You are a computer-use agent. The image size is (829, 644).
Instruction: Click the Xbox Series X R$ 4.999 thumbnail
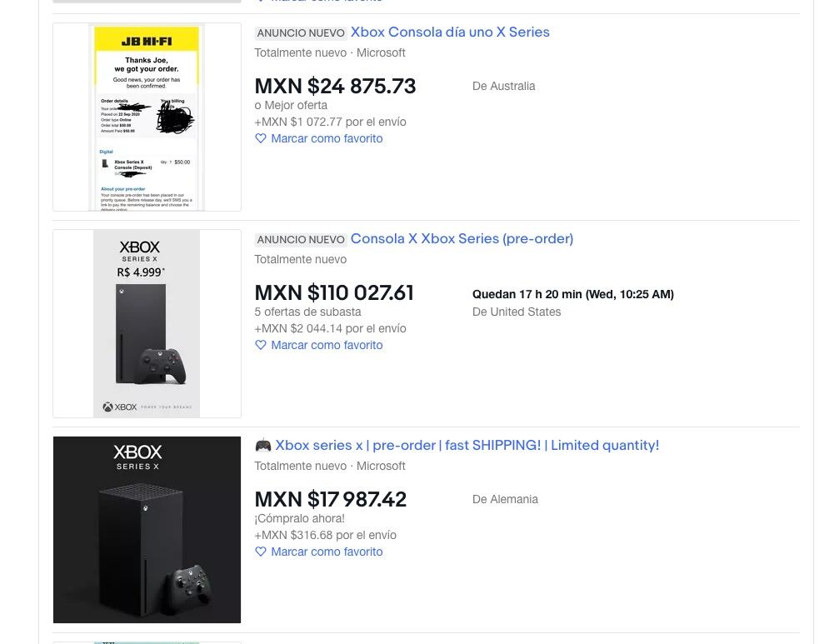147,323
